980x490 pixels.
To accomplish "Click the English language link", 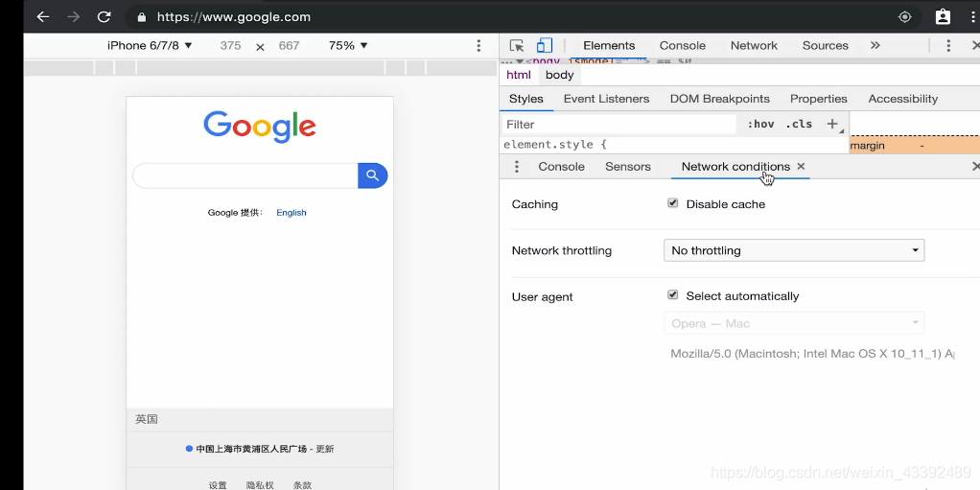I will coord(292,213).
